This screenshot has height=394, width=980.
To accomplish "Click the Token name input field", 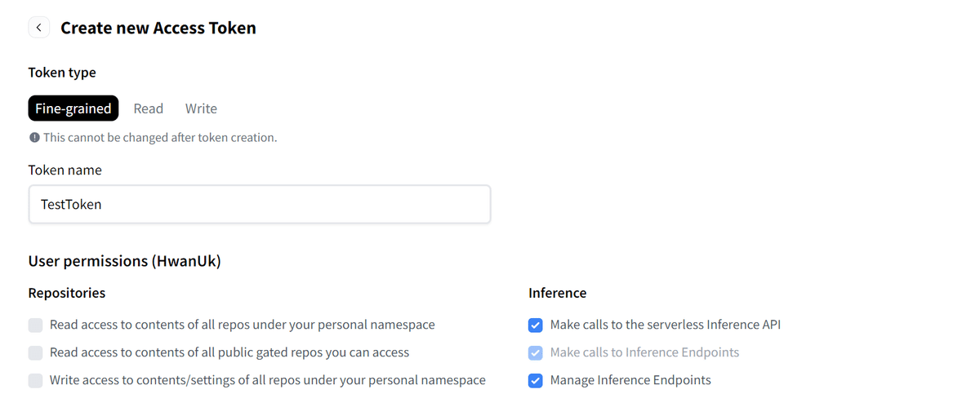I will (x=259, y=204).
